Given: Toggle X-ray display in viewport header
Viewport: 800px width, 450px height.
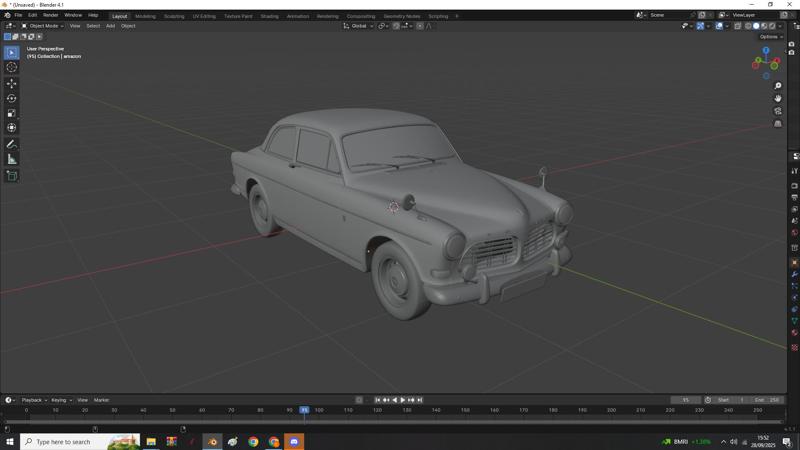Looking at the screenshot, I should click(739, 26).
